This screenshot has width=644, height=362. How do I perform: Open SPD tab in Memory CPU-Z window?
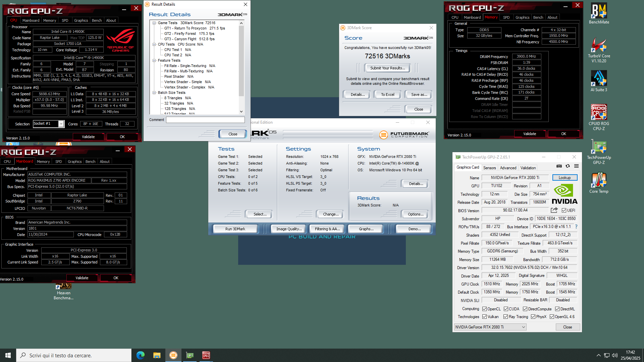click(x=506, y=17)
